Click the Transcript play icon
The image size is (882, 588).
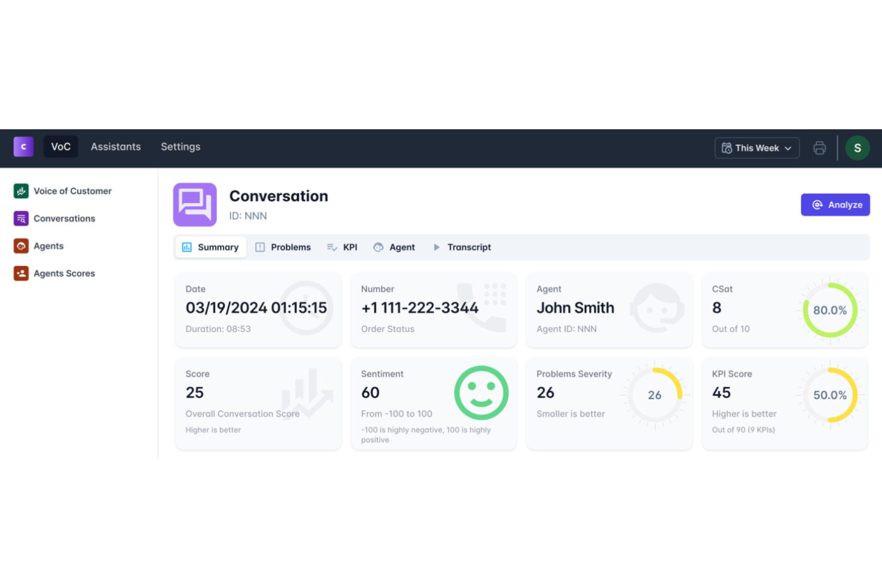(x=436, y=247)
